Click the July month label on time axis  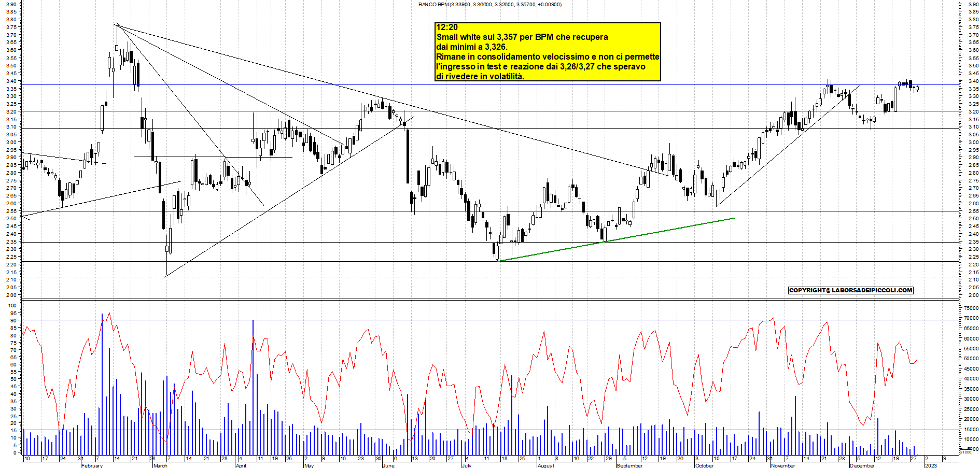pyautogui.click(x=467, y=465)
